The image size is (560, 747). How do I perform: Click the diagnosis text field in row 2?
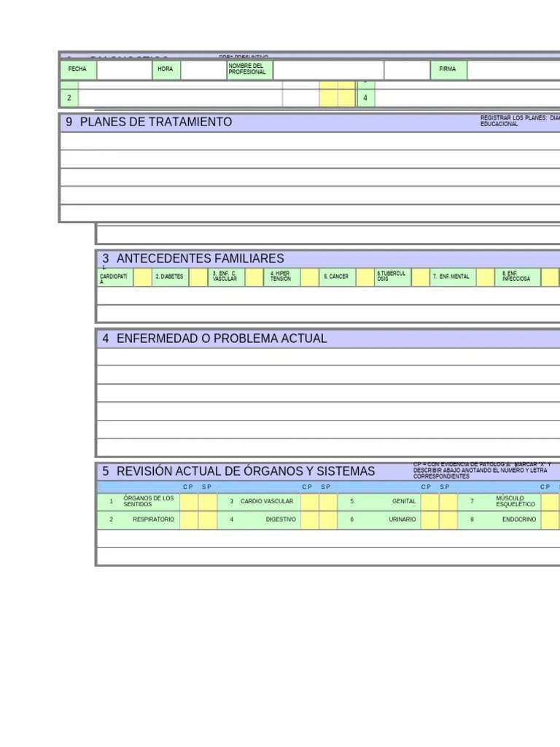coord(181,98)
